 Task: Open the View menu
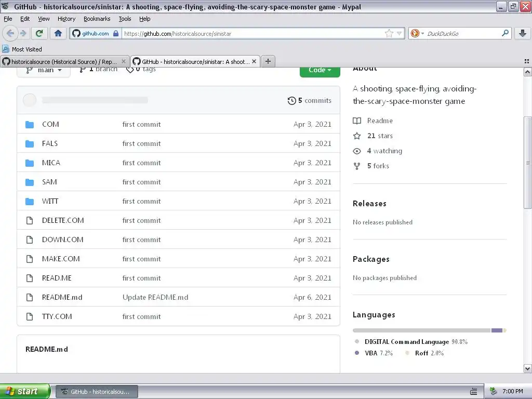tap(44, 19)
